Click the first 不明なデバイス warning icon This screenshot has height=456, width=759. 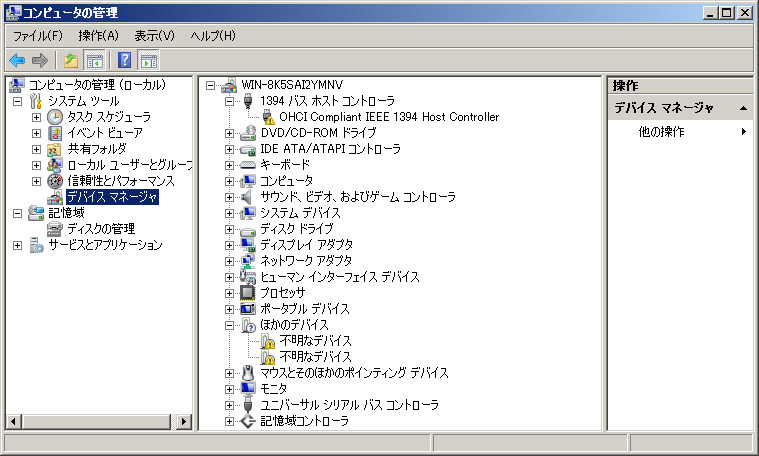(x=268, y=341)
